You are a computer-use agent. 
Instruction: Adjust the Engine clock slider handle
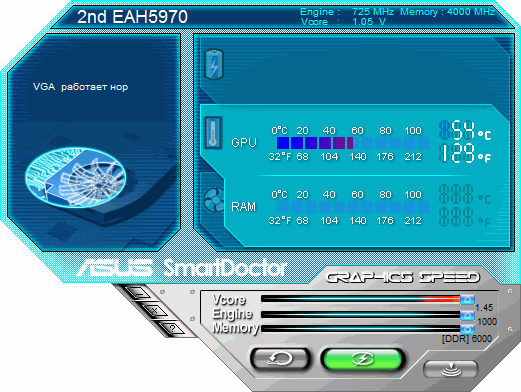(x=467, y=315)
